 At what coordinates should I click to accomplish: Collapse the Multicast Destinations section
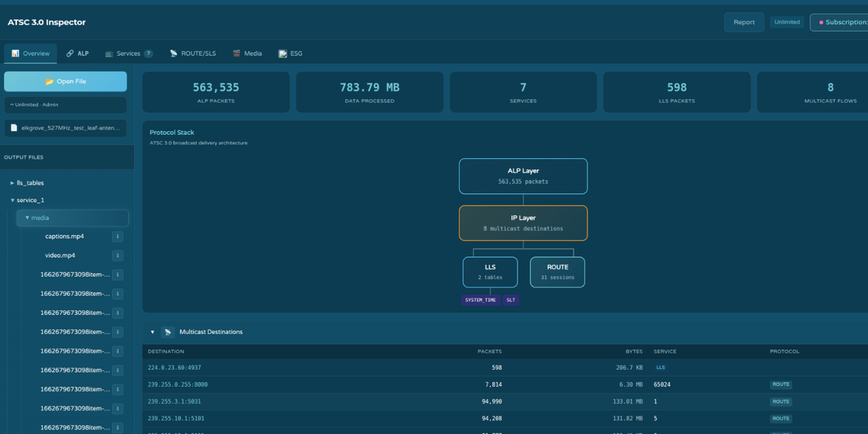[x=153, y=332]
